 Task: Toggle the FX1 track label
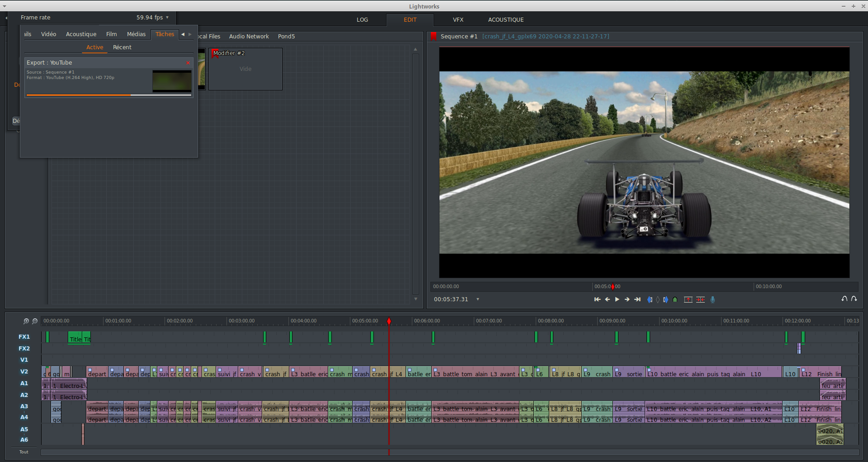point(24,337)
